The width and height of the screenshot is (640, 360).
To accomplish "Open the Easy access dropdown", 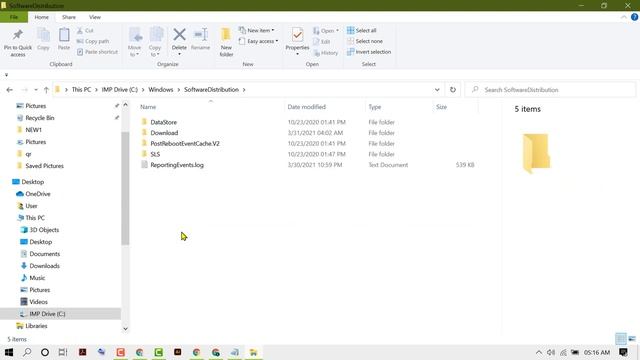I will pyautogui.click(x=259, y=41).
